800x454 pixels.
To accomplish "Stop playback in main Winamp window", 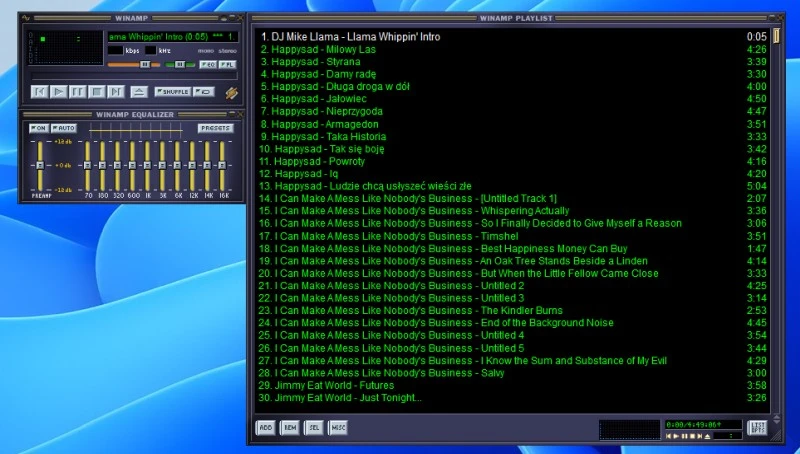I will 96,92.
